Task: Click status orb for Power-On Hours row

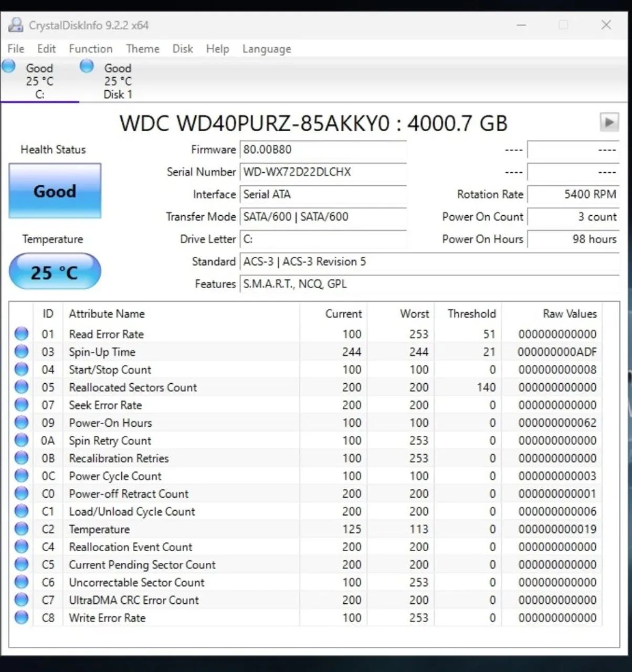Action: [22, 423]
